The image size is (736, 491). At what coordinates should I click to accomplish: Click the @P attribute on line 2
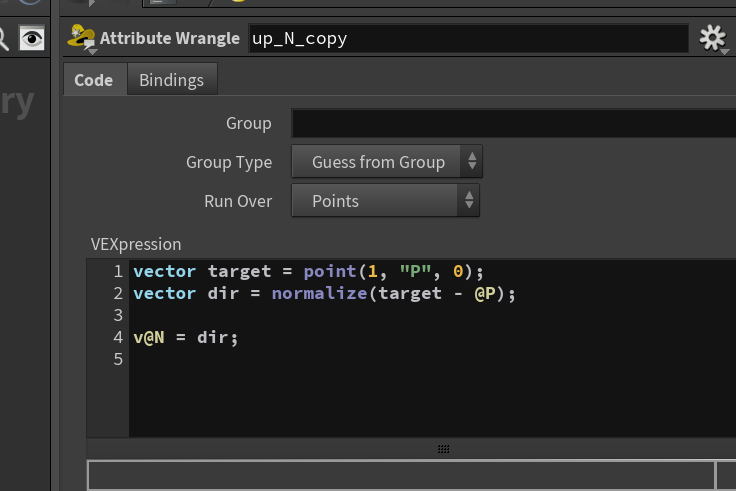pyautogui.click(x=485, y=293)
